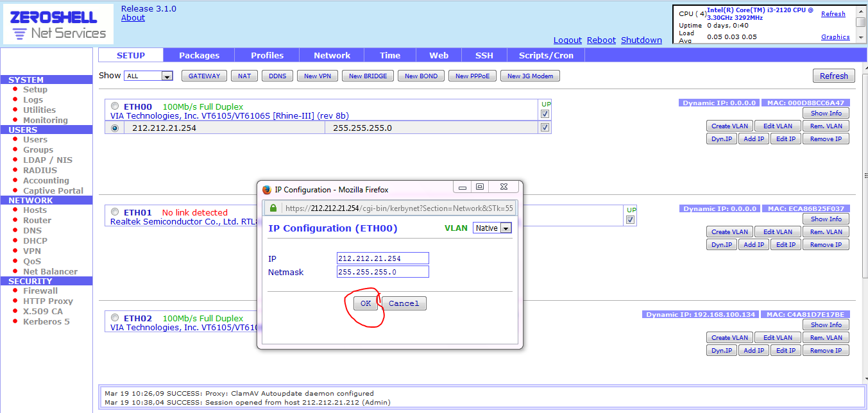Click the Zeroshell Net Services logo
This screenshot has width=868, height=413.
(x=58, y=24)
